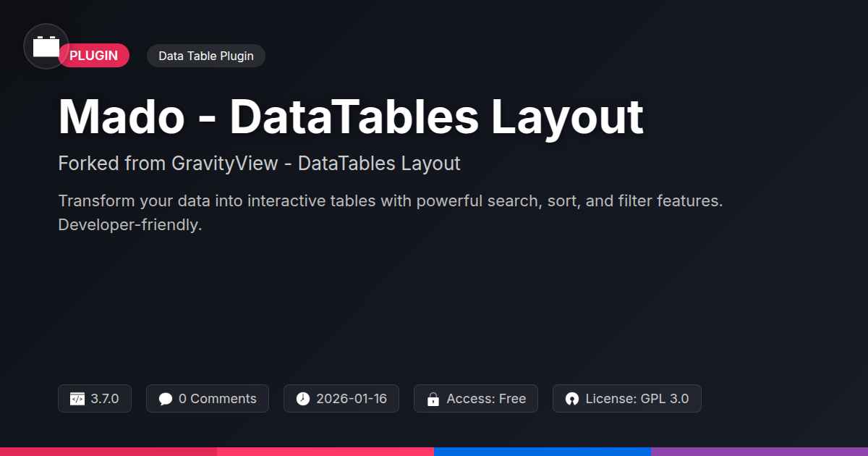Image resolution: width=868 pixels, height=456 pixels.
Task: Click the red PLUGIN badge
Action: pos(94,56)
